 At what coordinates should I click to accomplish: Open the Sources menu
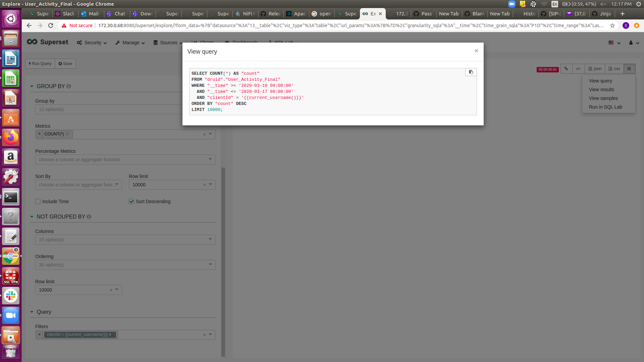point(168,43)
